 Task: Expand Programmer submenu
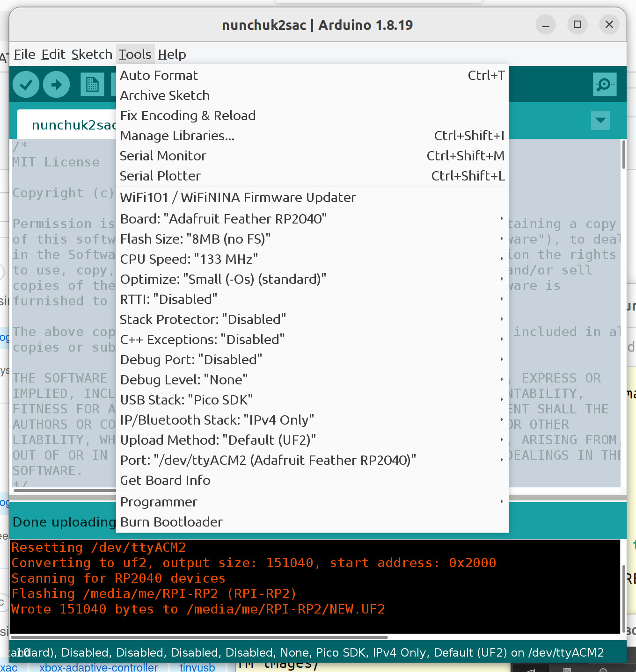(x=312, y=502)
